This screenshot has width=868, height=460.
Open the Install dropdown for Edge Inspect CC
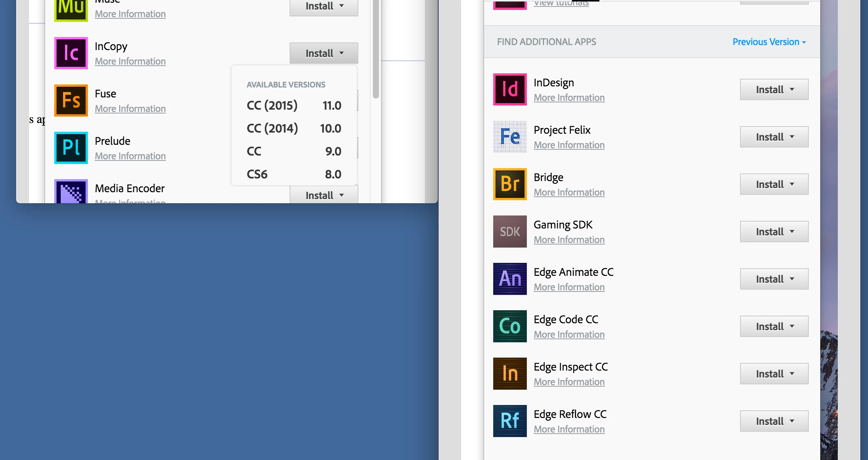point(774,374)
